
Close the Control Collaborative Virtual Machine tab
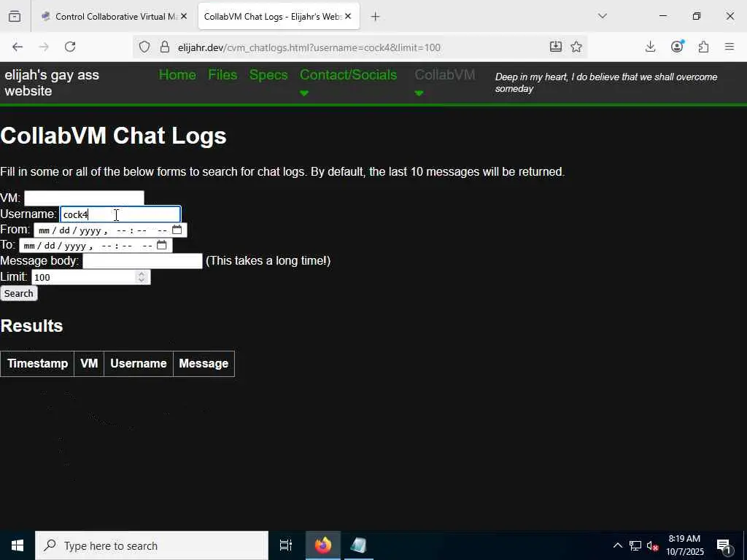[x=184, y=17]
